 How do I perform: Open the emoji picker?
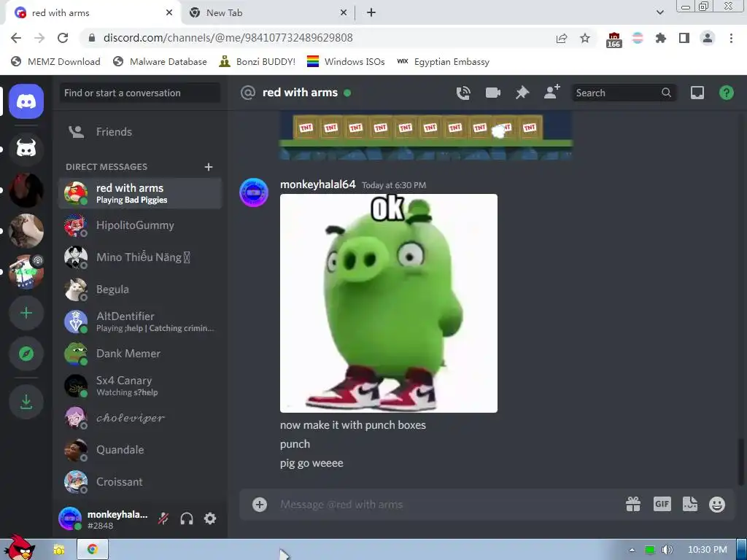coord(717,504)
